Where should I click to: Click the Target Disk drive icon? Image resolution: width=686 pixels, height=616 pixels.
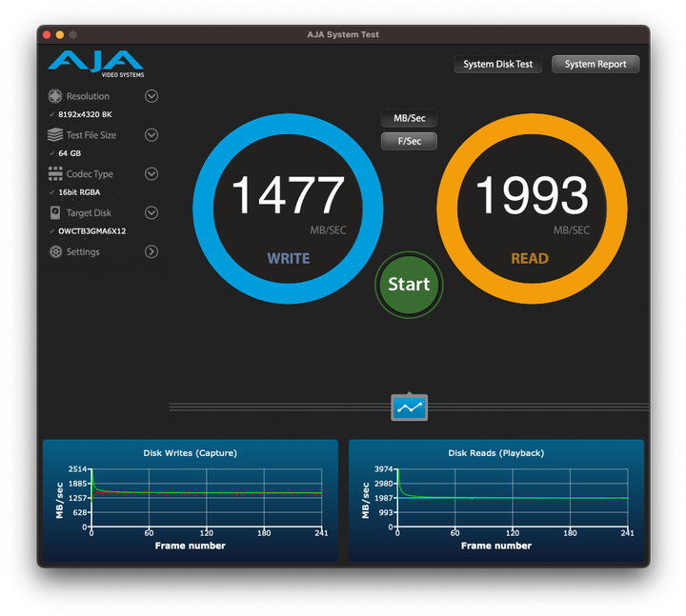[55, 213]
